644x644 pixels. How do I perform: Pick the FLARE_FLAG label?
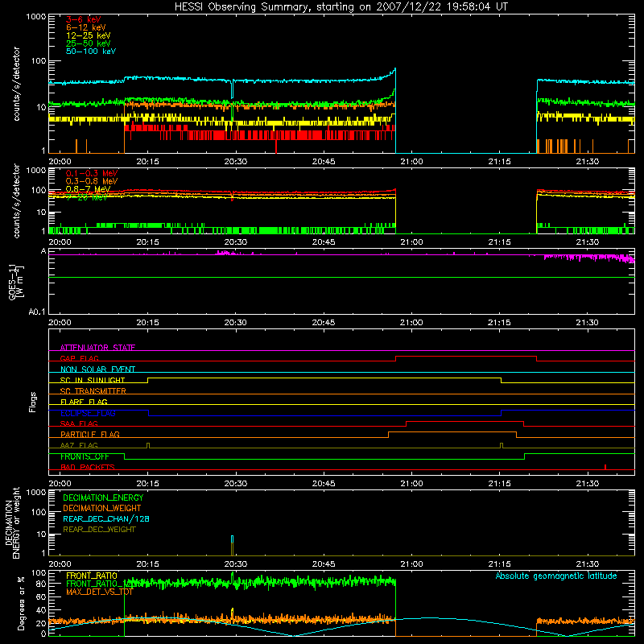84,402
